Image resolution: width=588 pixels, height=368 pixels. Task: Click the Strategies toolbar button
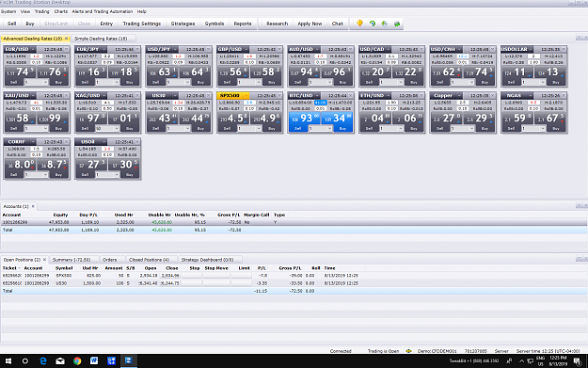click(x=183, y=24)
